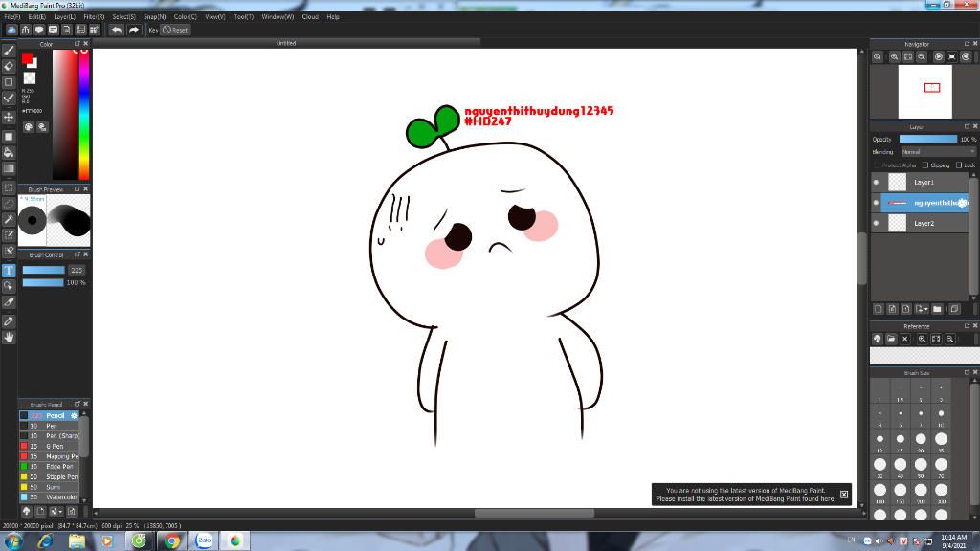980x551 pixels.
Task: Click the Navigator fit-to-window icon
Action: point(908,56)
